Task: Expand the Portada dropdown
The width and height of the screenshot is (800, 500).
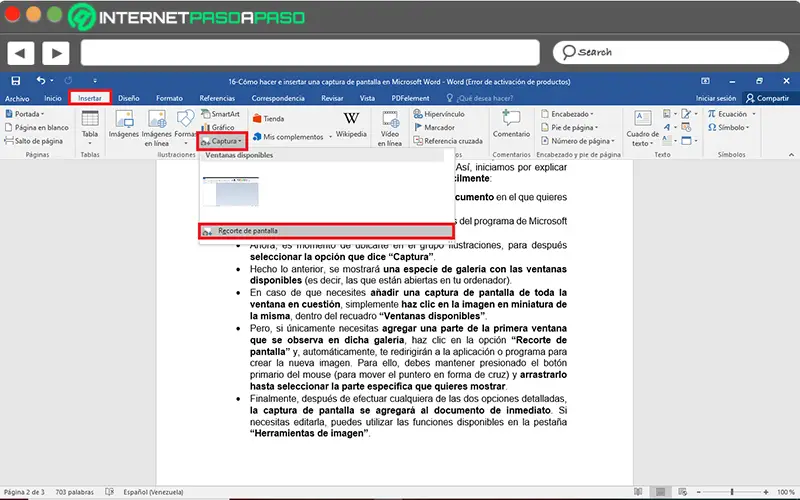Action: click(24, 114)
